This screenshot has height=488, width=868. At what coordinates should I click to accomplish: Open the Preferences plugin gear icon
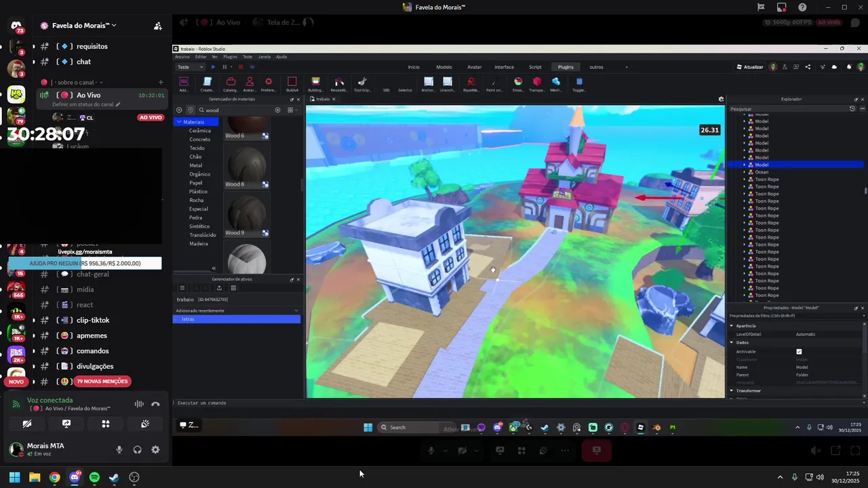click(x=269, y=82)
